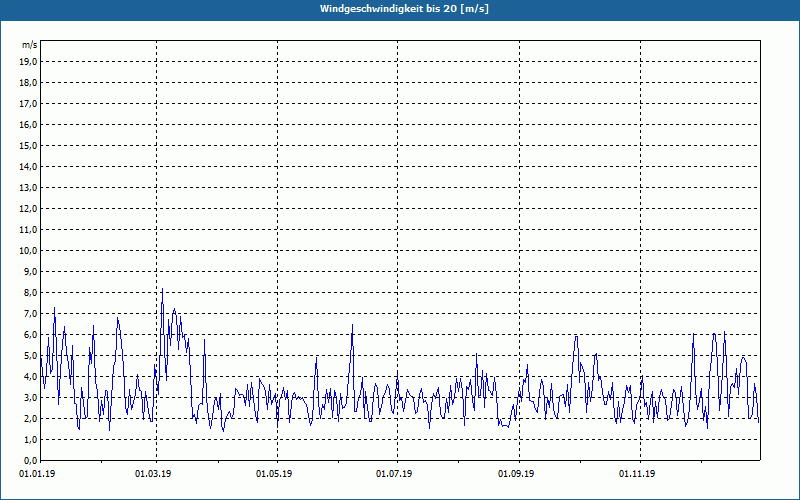Click the y-axis label "15,0"
The width and height of the screenshot is (800, 500).
29,145
